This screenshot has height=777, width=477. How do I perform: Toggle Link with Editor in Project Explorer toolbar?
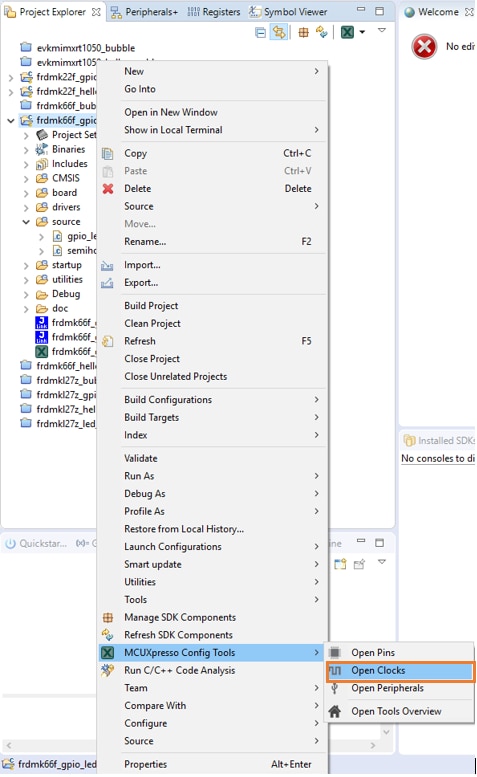click(279, 33)
